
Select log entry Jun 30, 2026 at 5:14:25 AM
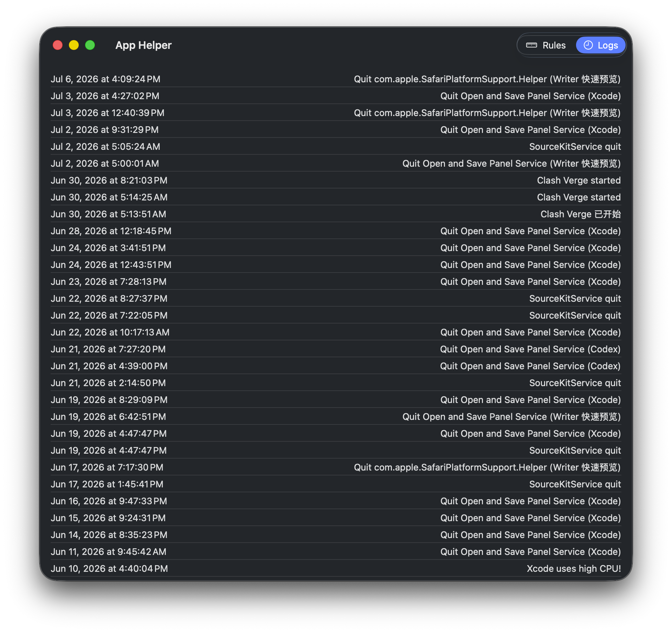(x=336, y=197)
